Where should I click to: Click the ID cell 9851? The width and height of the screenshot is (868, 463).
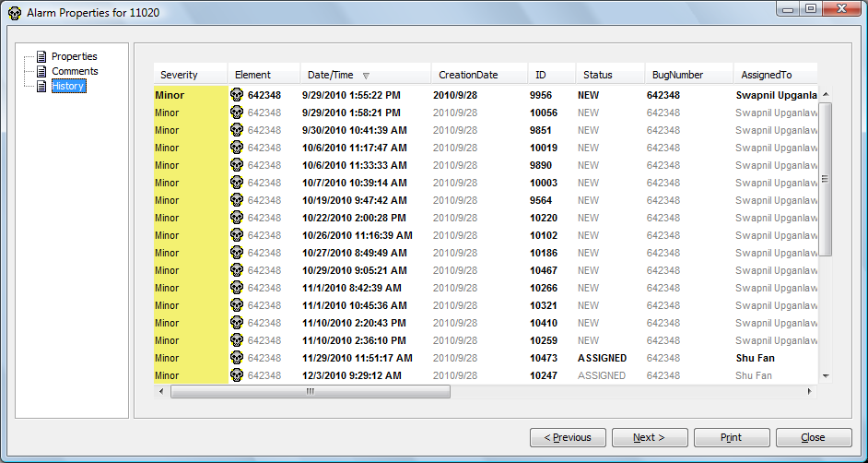click(541, 130)
